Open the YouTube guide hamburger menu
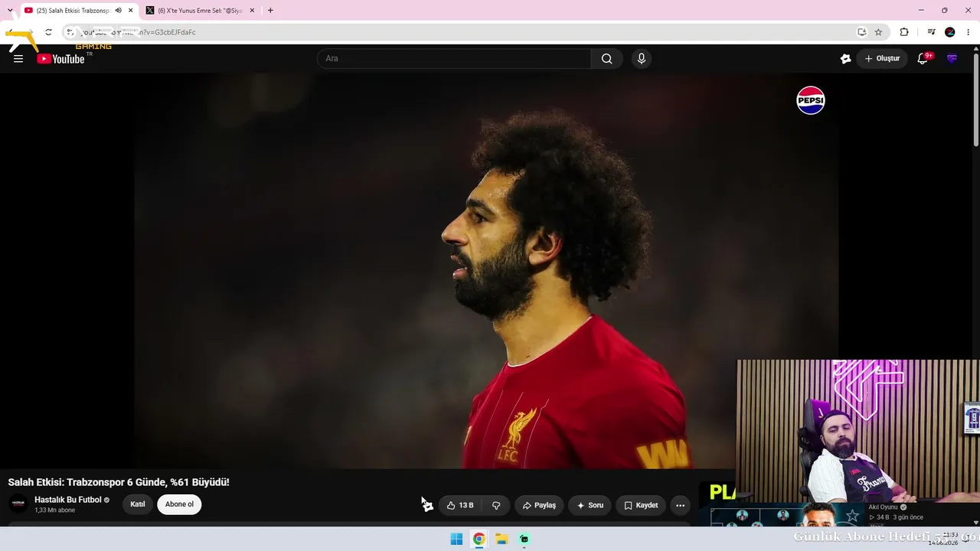980x551 pixels. point(18,59)
